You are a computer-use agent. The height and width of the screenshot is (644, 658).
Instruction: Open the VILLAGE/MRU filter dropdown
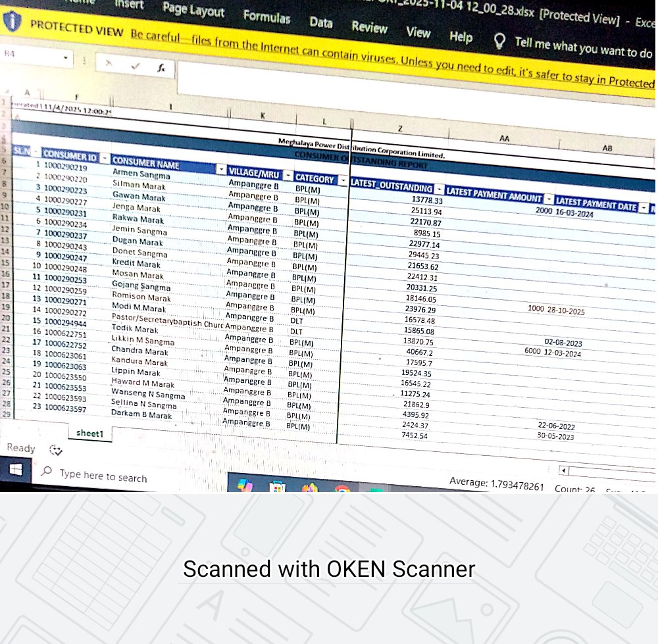click(288, 176)
